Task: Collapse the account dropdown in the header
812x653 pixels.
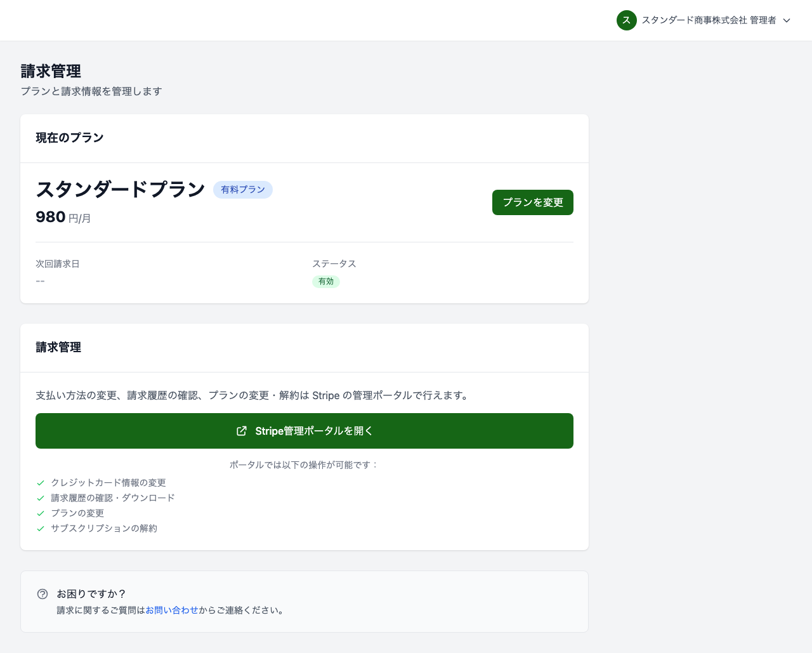Action: tap(787, 20)
